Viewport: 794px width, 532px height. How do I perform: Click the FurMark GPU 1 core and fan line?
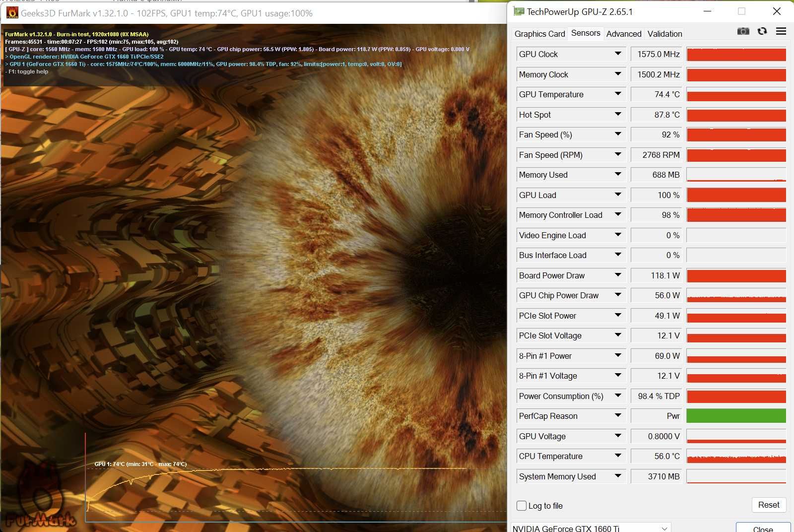(x=203, y=64)
